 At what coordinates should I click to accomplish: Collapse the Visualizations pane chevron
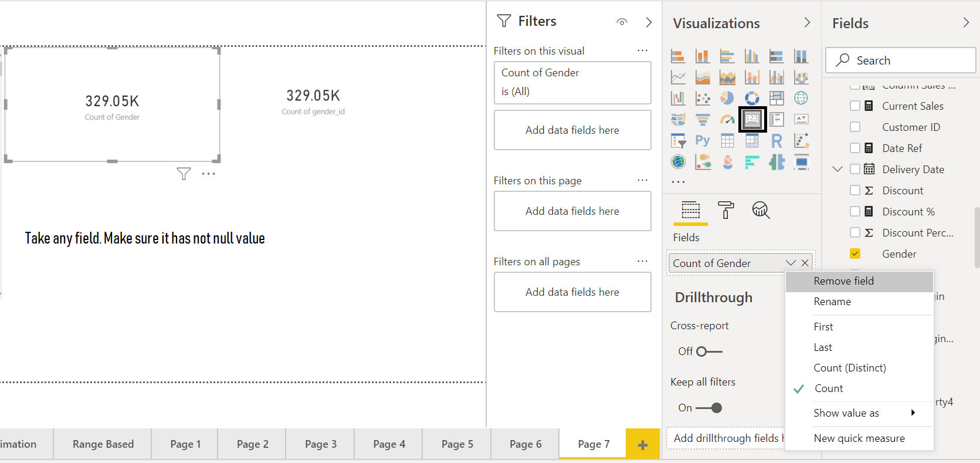(807, 22)
